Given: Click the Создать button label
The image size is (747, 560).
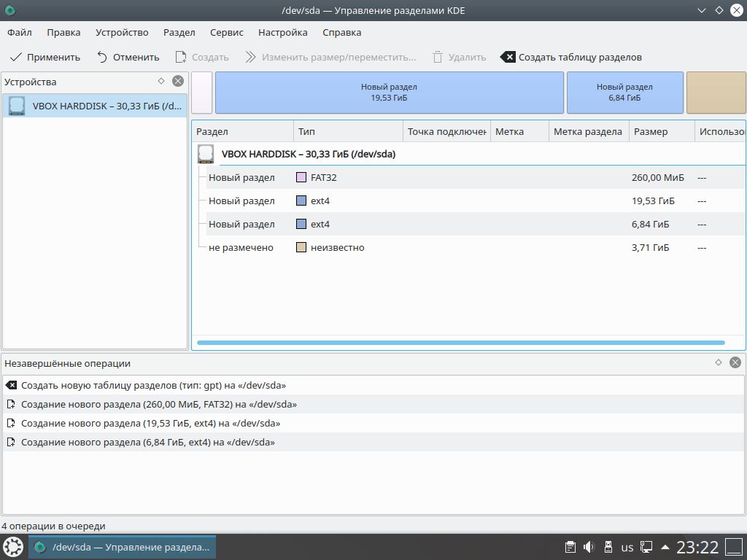Looking at the screenshot, I should (210, 57).
